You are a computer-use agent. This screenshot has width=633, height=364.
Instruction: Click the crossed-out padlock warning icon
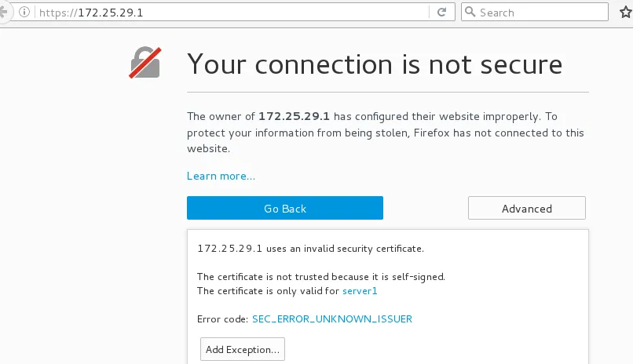(145, 63)
